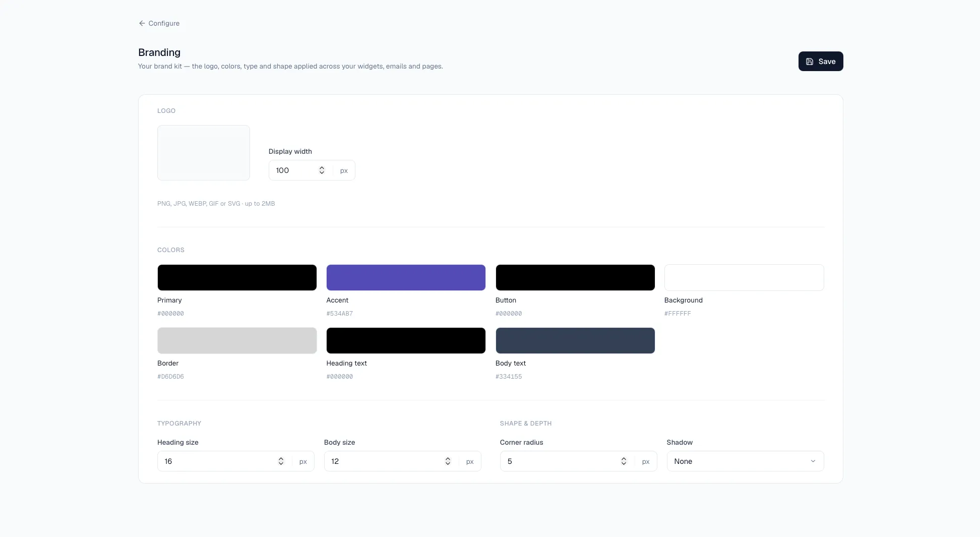
Task: Click the Save button
Action: click(820, 62)
